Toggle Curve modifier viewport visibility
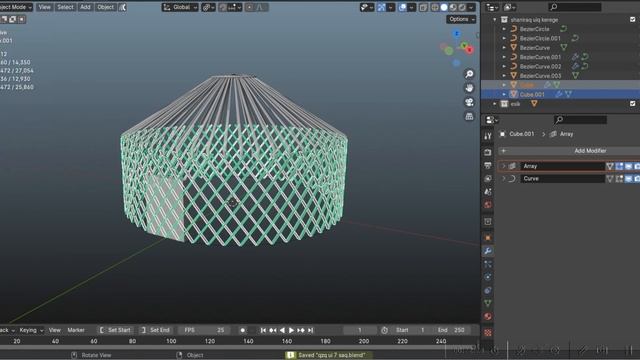Image resolution: width=640 pixels, height=360 pixels. coord(628,179)
